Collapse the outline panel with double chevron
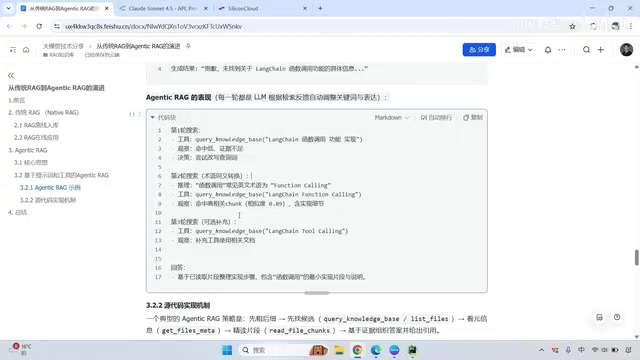 pyautogui.click(x=11, y=76)
